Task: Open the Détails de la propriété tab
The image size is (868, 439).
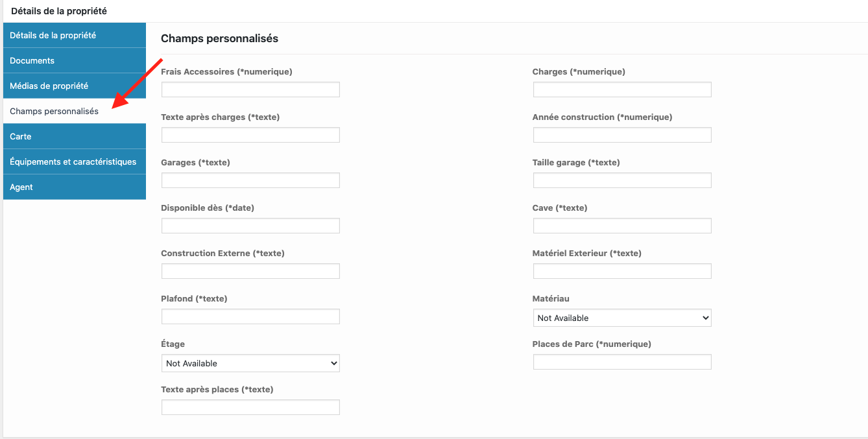Action: point(75,35)
